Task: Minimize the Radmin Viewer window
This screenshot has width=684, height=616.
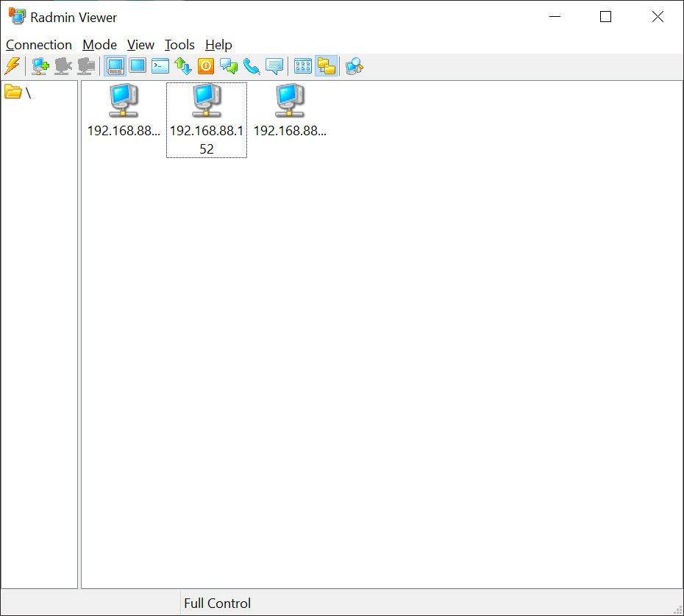Action: pyautogui.click(x=555, y=17)
